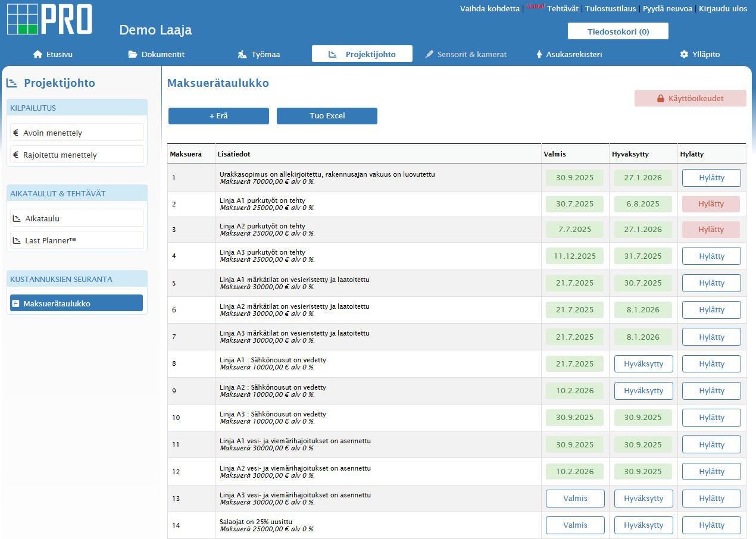Mark payment 13 as Valmis
756x539 pixels.
coord(575,499)
